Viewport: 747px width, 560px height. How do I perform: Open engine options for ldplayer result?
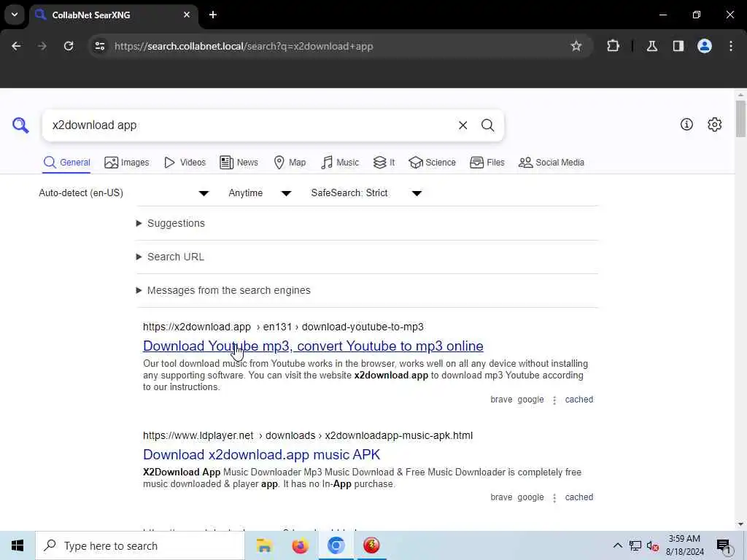(x=554, y=497)
